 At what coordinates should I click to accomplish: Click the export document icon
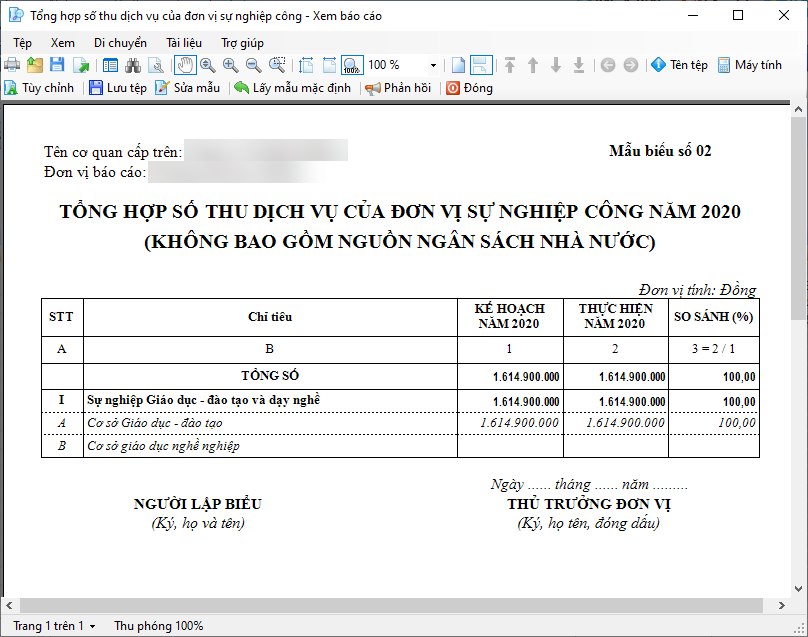(x=81, y=65)
